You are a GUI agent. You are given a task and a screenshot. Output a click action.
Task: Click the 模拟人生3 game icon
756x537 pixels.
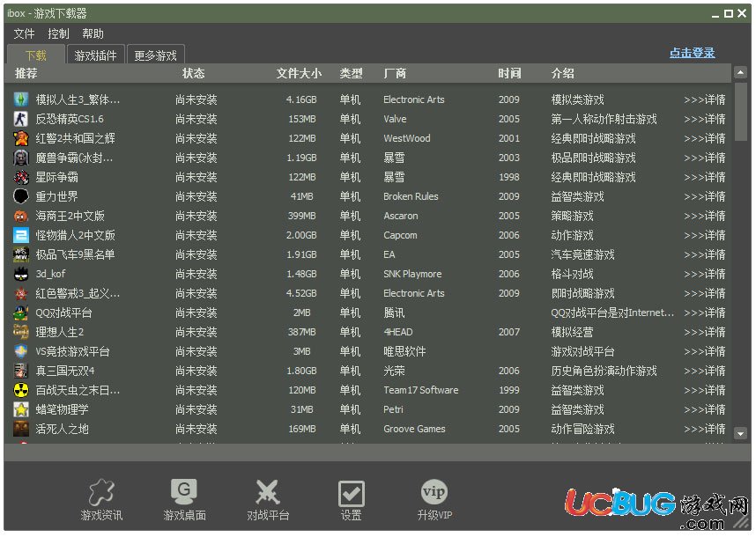coord(21,99)
